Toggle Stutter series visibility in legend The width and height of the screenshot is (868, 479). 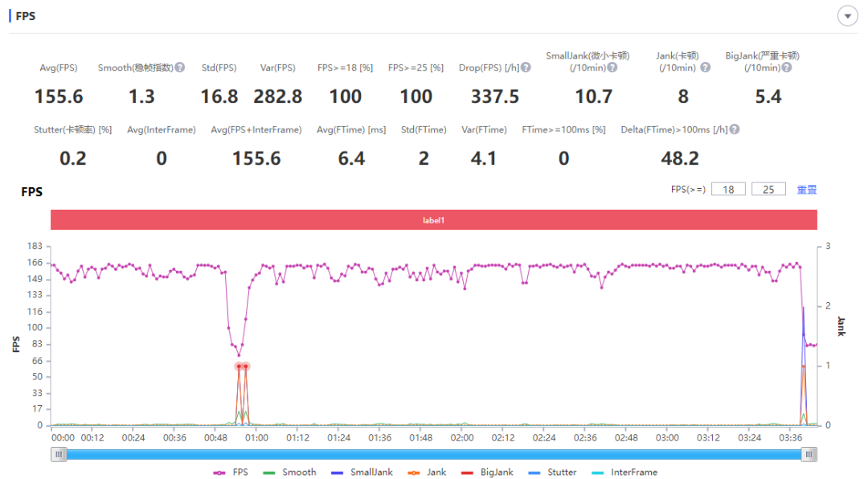point(553,473)
